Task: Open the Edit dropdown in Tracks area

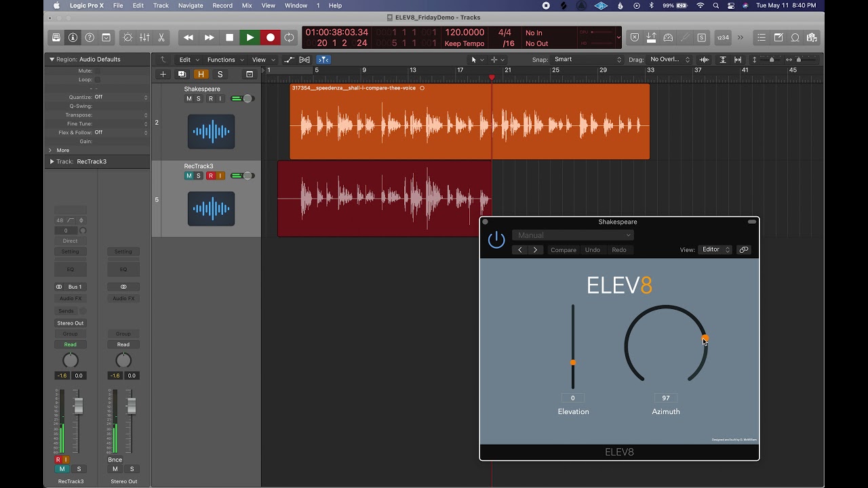Action: point(189,60)
